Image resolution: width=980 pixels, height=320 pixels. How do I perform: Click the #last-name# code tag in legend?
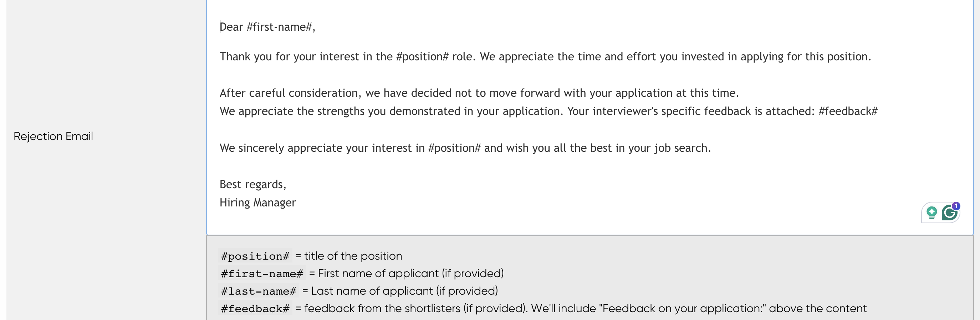click(x=259, y=291)
